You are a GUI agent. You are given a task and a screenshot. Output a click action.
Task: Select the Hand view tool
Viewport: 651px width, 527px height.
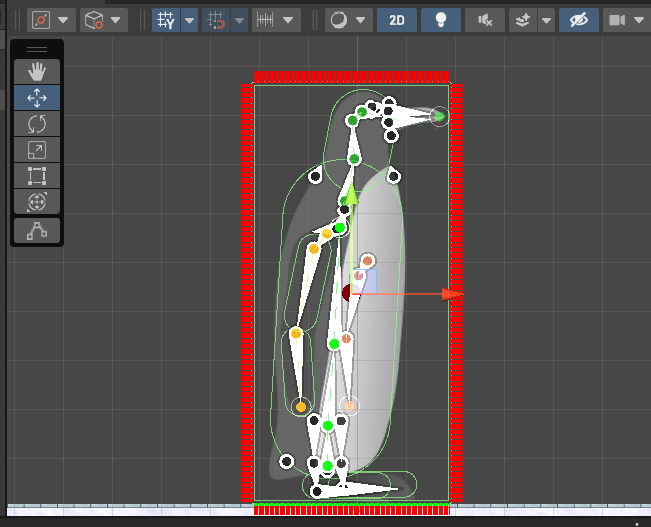pos(37,71)
